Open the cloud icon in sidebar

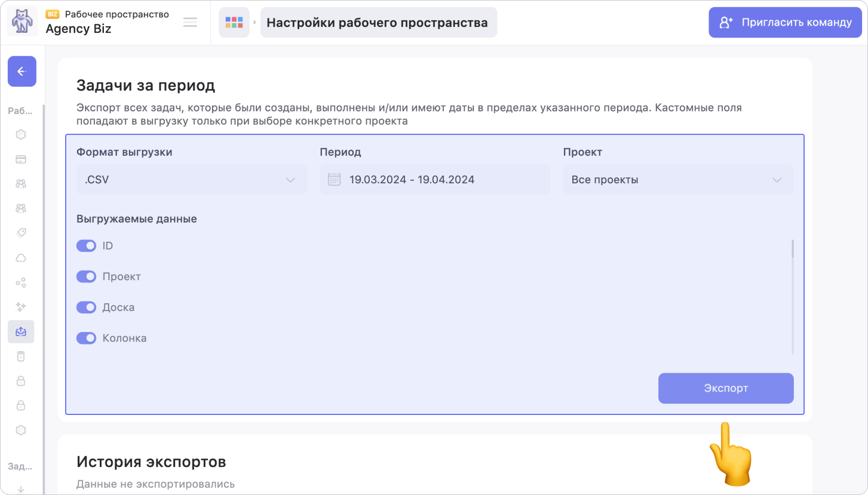pos(21,258)
